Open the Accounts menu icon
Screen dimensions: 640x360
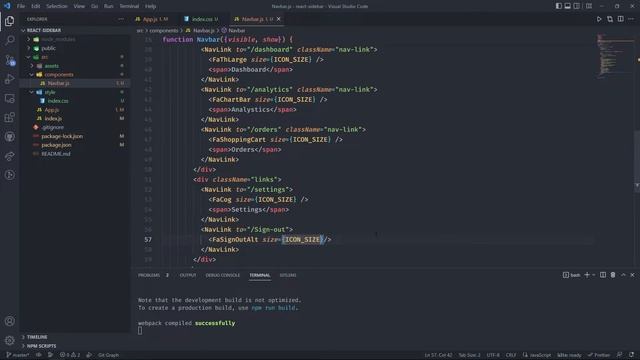pyautogui.click(x=9, y=321)
